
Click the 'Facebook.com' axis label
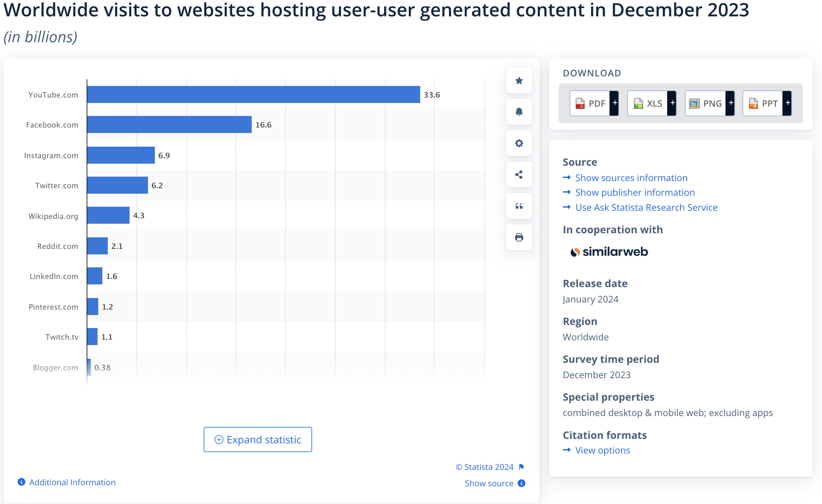point(52,125)
